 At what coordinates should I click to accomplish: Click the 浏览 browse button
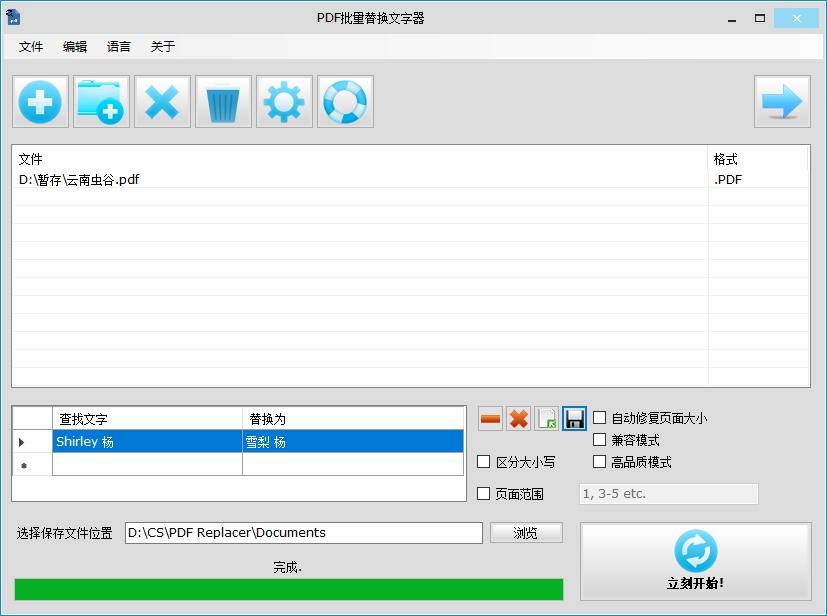tap(526, 533)
